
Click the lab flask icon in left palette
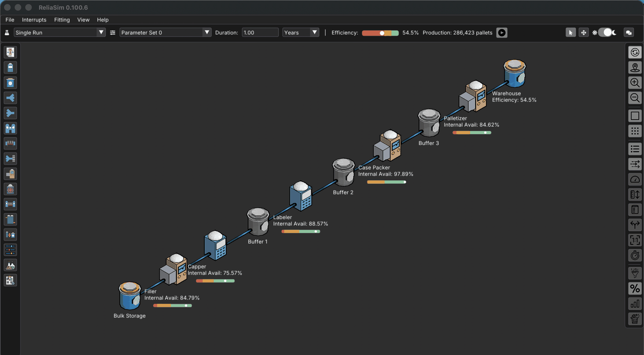pos(10,265)
